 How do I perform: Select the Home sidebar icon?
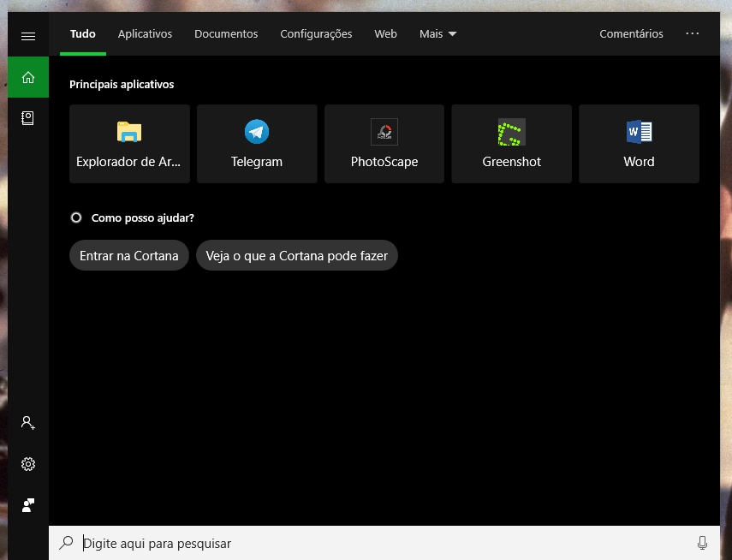pos(28,77)
